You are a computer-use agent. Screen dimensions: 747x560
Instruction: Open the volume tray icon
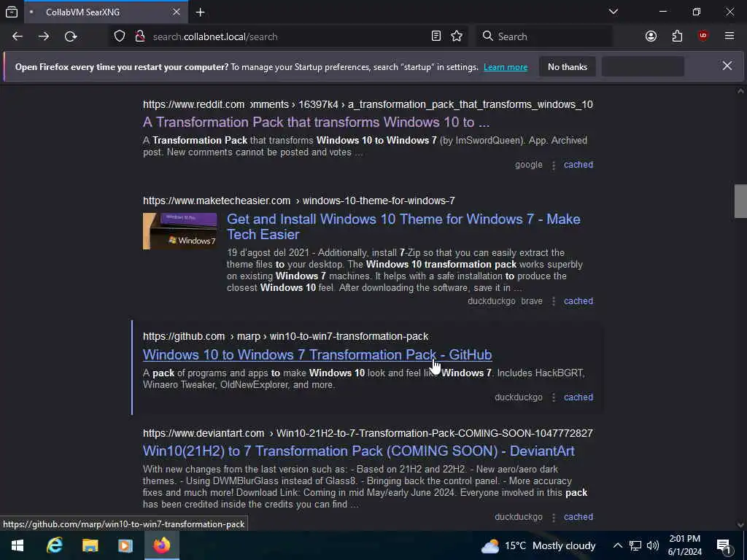click(653, 545)
